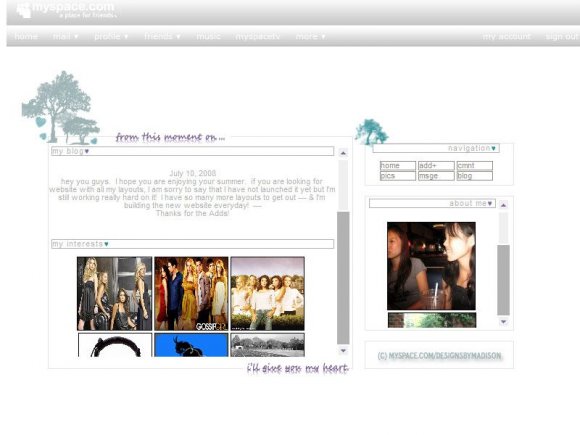Click the blog panel scroll down arrow
The width and height of the screenshot is (580, 435).
click(343, 350)
